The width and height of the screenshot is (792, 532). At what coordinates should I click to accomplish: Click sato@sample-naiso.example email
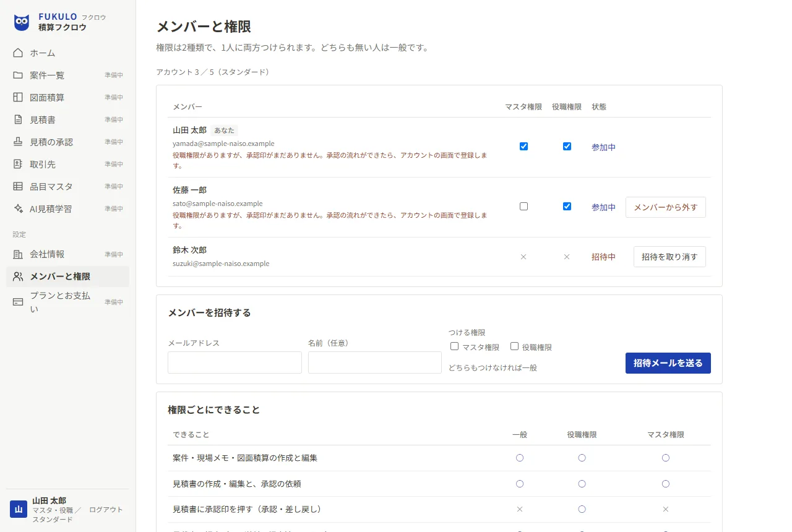click(218, 204)
